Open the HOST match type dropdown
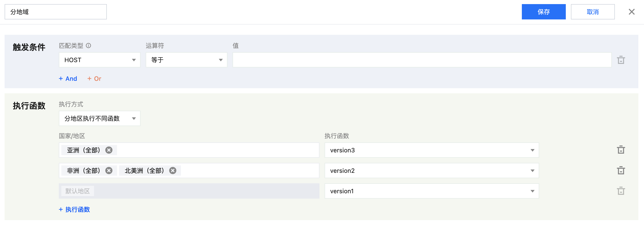Screen dimensions: 644x226 [x=99, y=60]
